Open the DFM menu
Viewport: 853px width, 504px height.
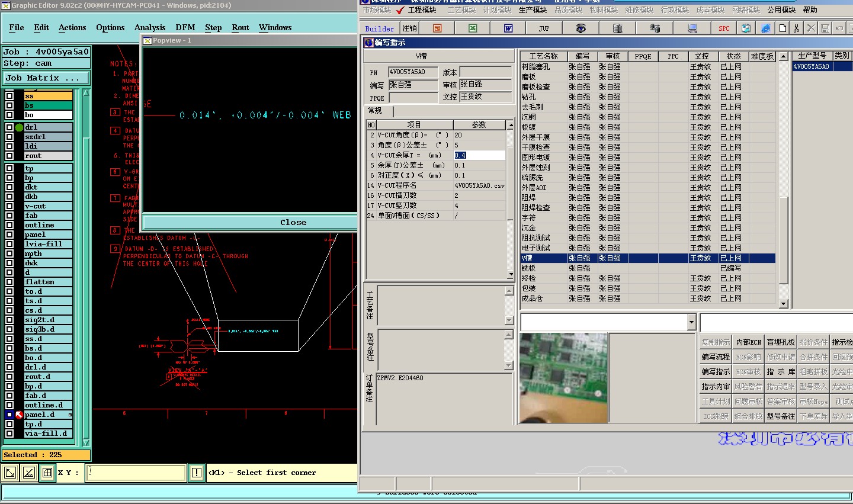[x=185, y=28]
